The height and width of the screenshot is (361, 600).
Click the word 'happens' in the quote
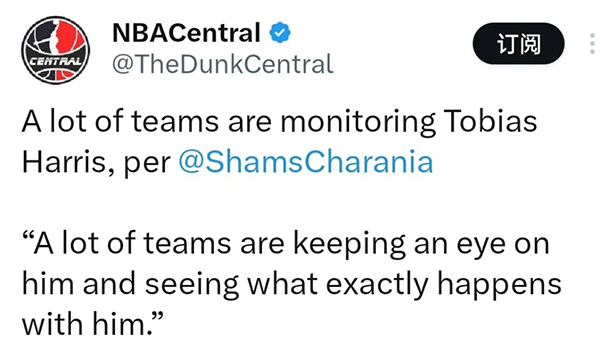click(x=499, y=286)
